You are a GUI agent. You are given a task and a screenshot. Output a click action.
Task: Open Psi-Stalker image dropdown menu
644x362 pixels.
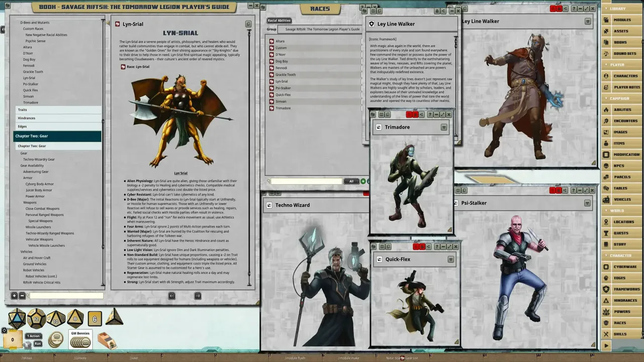pos(587,203)
